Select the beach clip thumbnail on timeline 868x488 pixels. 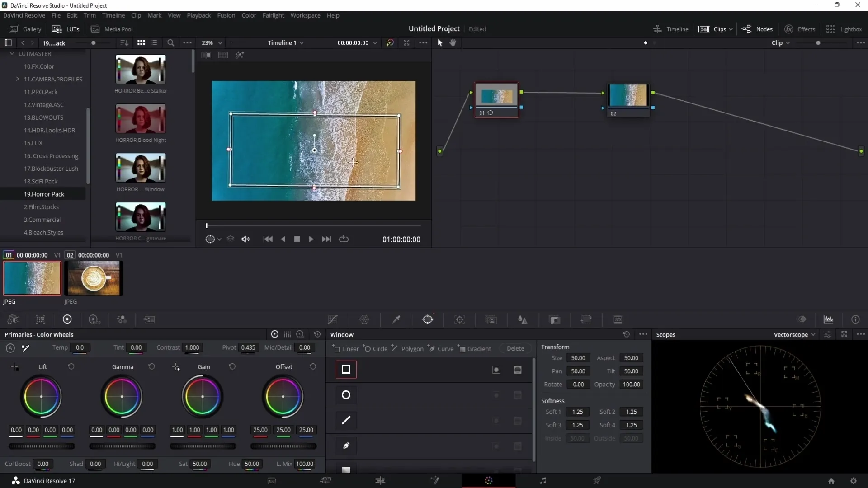point(32,278)
